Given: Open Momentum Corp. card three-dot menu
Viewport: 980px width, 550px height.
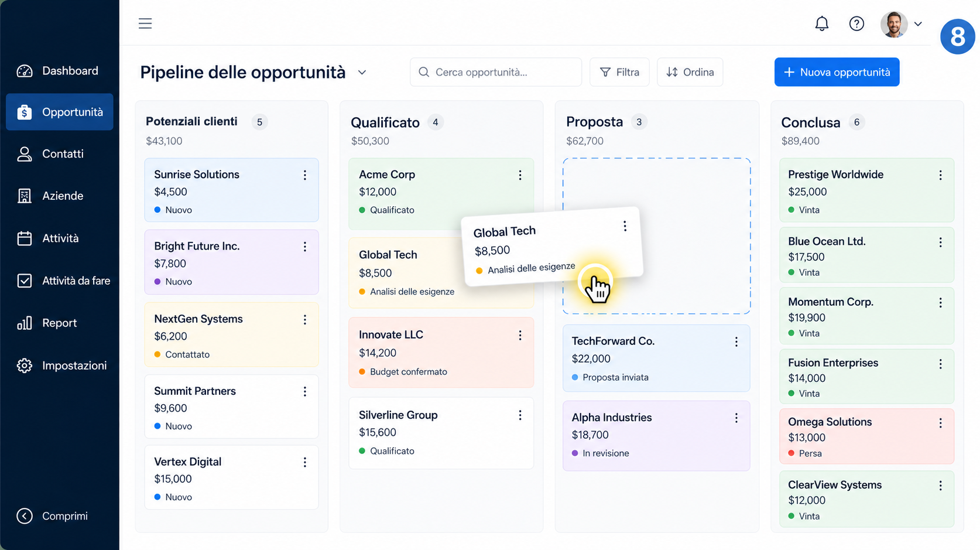Looking at the screenshot, I should [x=941, y=303].
